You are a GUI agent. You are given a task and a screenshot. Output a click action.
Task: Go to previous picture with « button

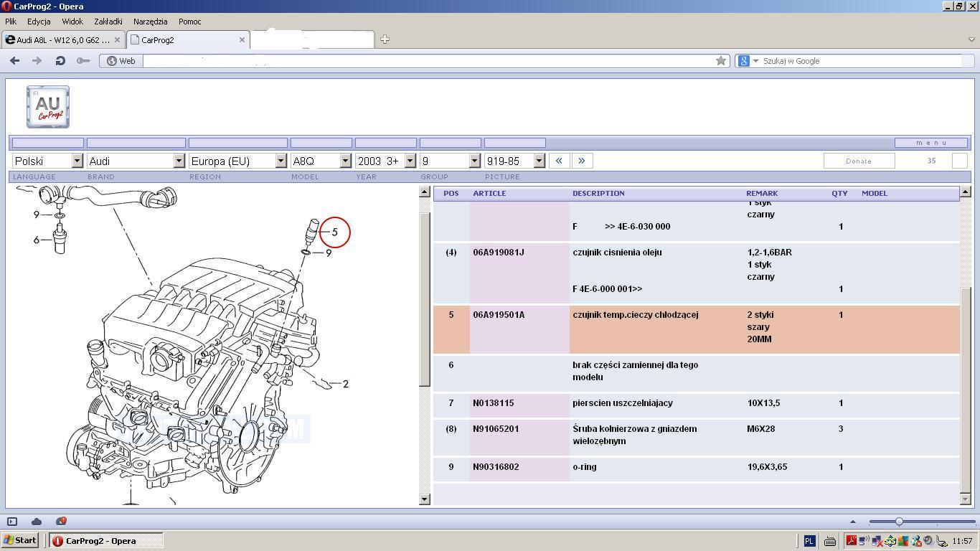click(x=559, y=161)
